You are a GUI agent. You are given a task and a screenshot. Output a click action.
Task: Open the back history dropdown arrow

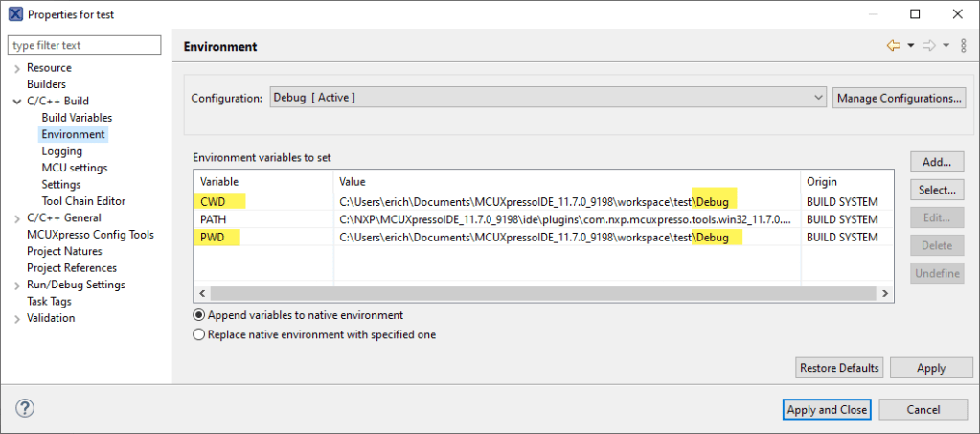(x=910, y=46)
